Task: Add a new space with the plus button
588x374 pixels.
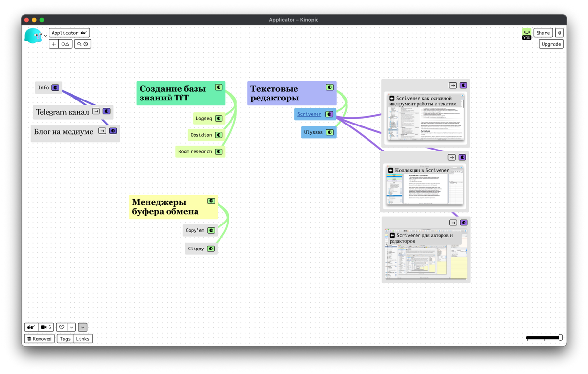Action: (54, 44)
